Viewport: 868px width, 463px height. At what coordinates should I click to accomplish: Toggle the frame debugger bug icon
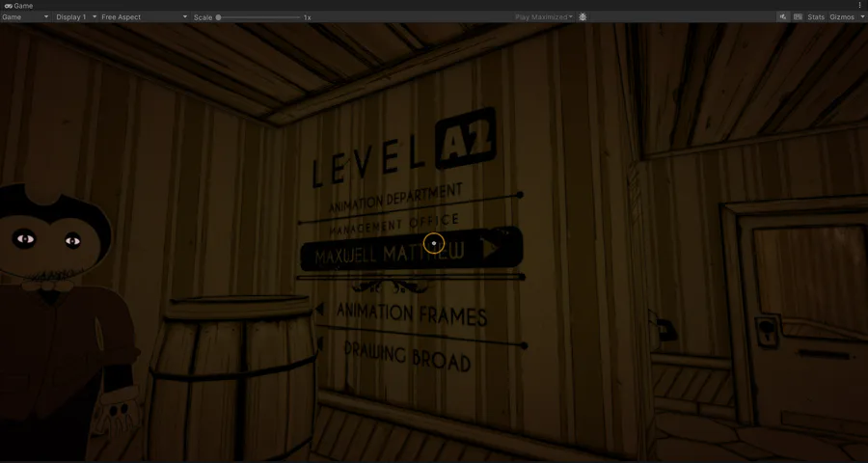(583, 17)
